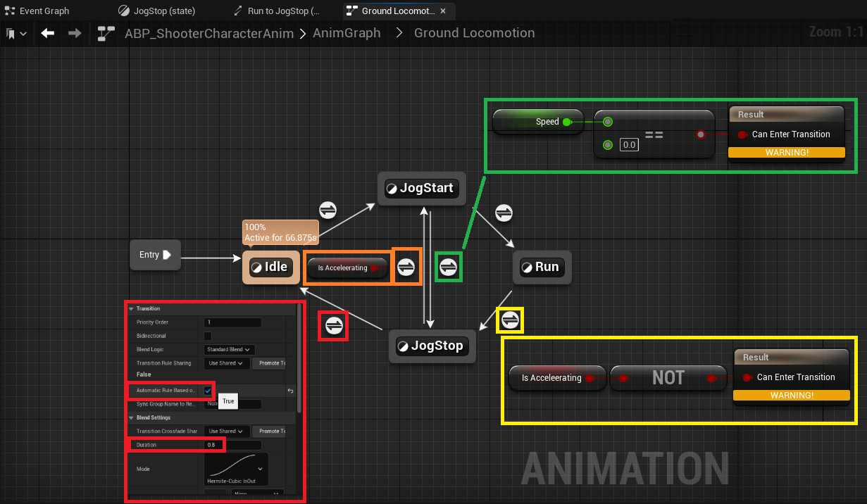Select the Speed variable node
The height and width of the screenshot is (504, 867).
[x=538, y=122]
